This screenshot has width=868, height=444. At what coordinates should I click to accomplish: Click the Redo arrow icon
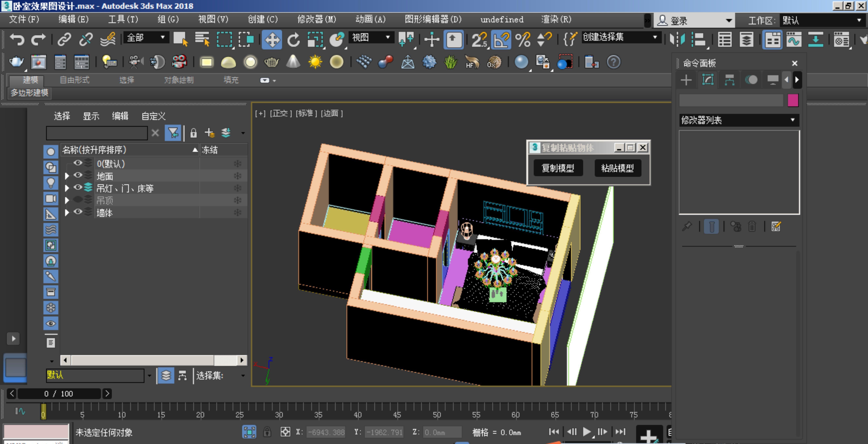[38, 39]
